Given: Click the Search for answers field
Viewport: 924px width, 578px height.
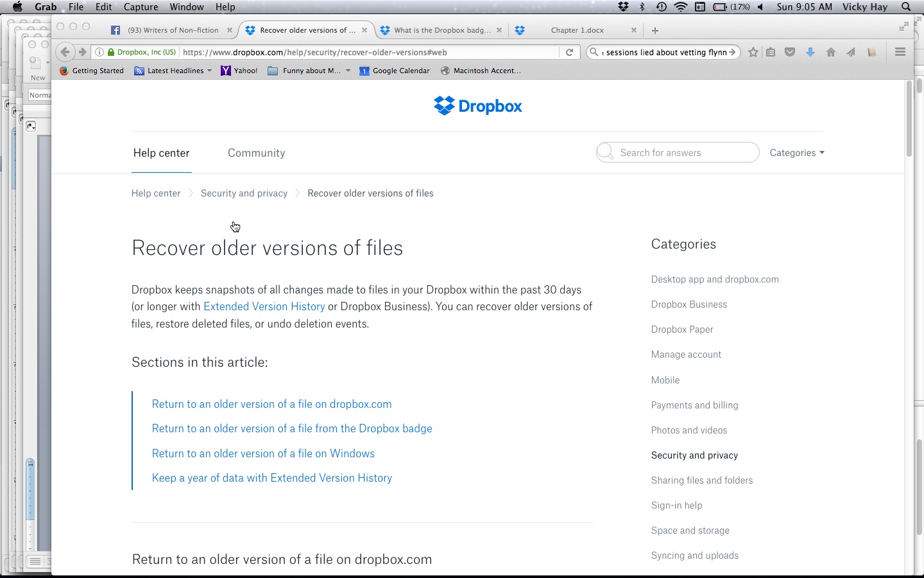Looking at the screenshot, I should [684, 153].
